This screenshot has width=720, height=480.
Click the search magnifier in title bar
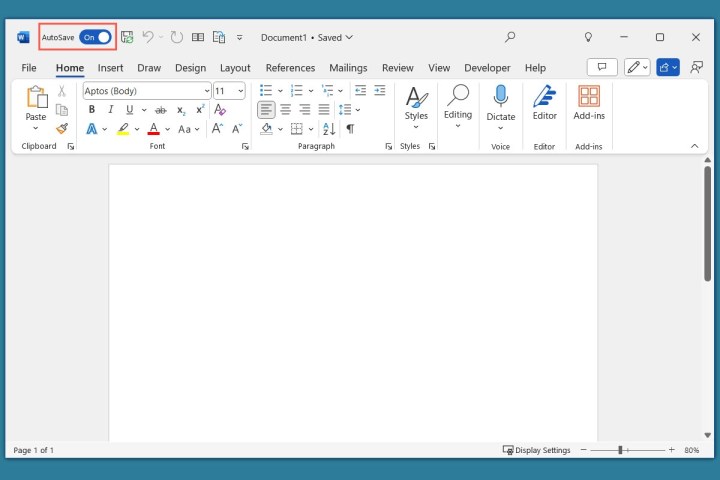(510, 37)
